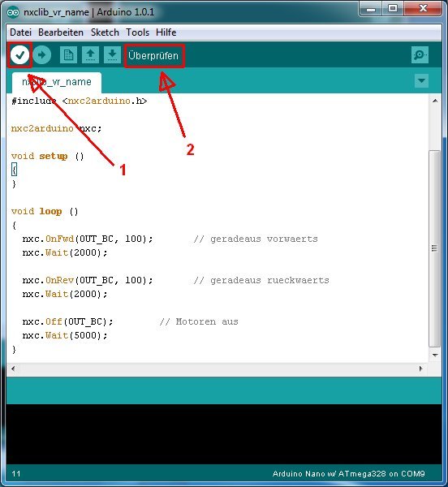Select the nxclib_vr_name sketch tab

57,82
